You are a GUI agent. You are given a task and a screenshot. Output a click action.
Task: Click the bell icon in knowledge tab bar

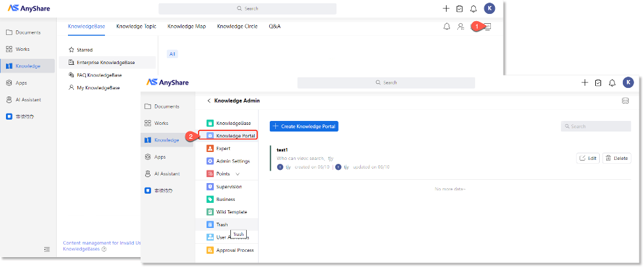point(447,26)
